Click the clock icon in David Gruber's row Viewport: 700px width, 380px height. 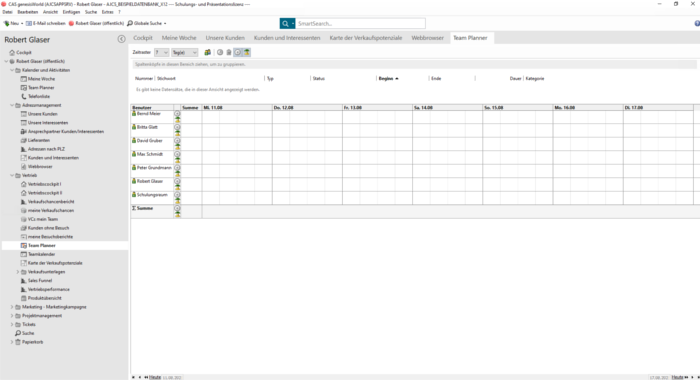[x=177, y=141]
